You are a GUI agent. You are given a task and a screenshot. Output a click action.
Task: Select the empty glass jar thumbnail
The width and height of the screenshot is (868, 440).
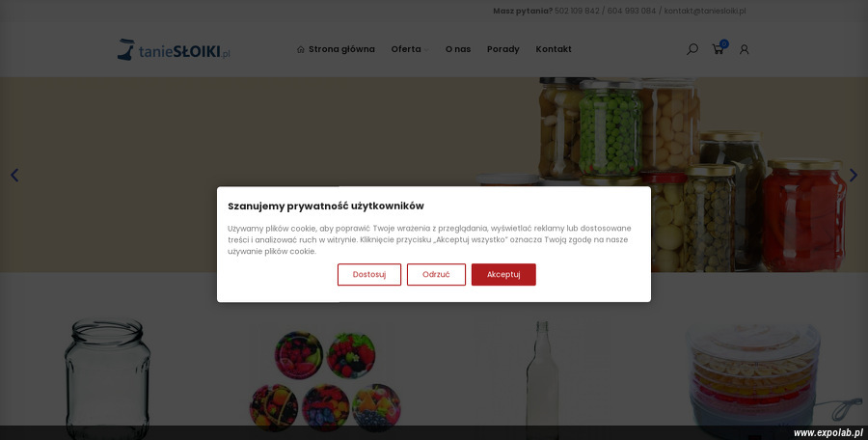107,378
